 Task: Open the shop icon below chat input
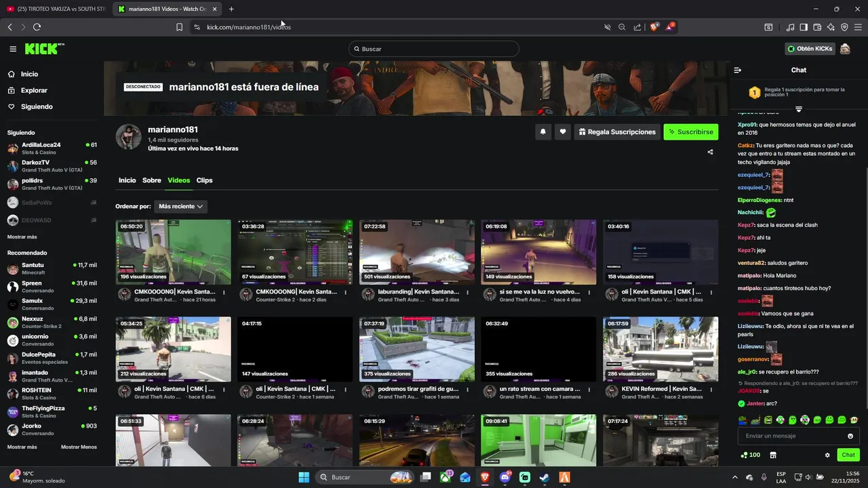(x=772, y=455)
